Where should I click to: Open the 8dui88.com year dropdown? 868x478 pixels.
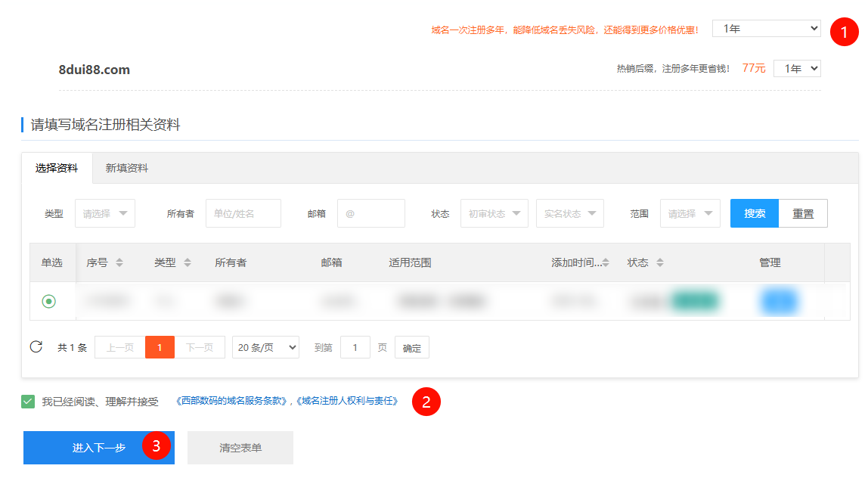click(x=796, y=69)
